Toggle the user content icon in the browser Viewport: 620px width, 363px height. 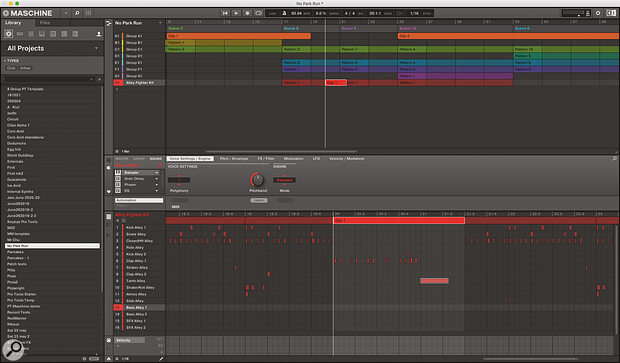click(99, 34)
